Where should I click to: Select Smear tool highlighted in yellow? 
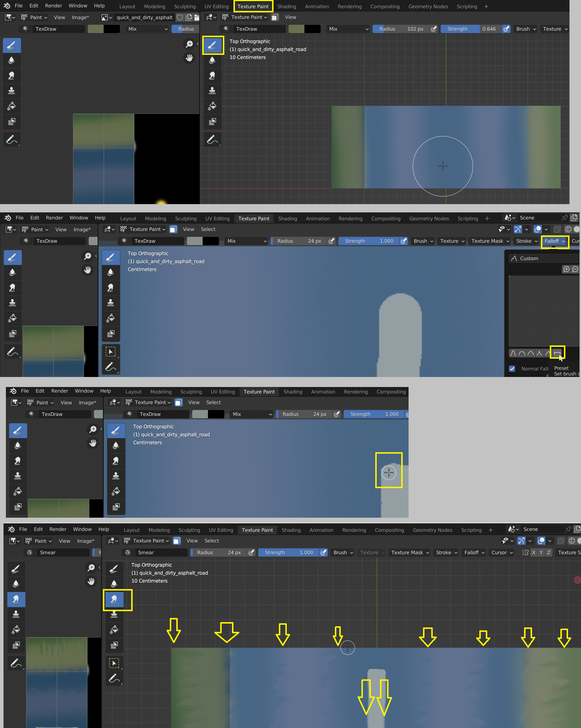(x=114, y=599)
